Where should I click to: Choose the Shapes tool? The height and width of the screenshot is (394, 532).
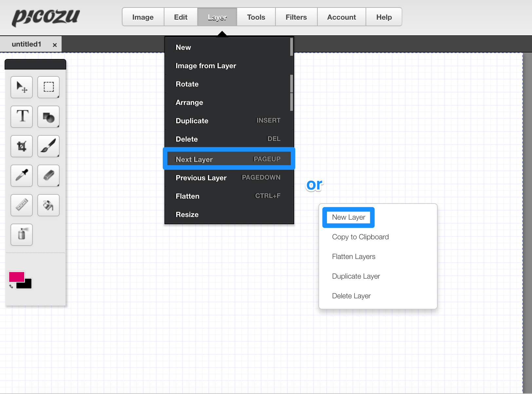(x=48, y=117)
